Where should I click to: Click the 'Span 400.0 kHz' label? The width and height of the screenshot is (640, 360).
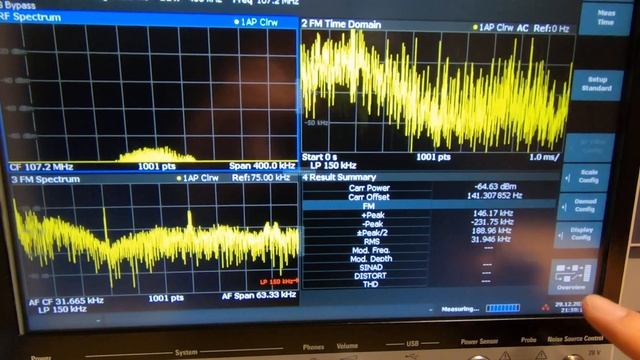(x=262, y=166)
